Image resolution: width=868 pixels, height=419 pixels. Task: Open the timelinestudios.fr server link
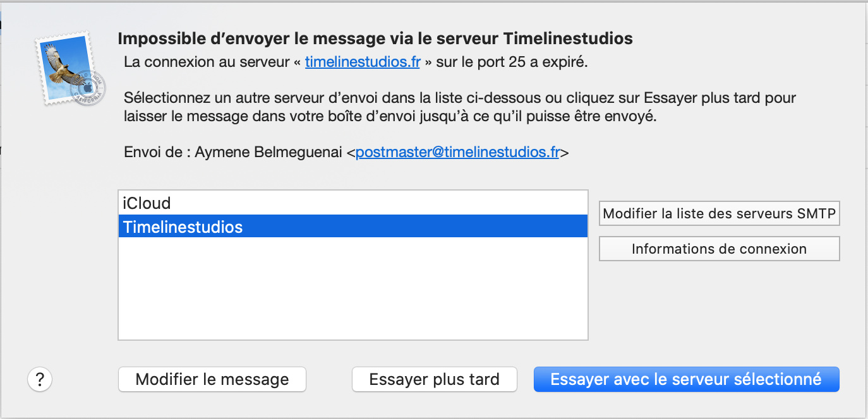[362, 62]
